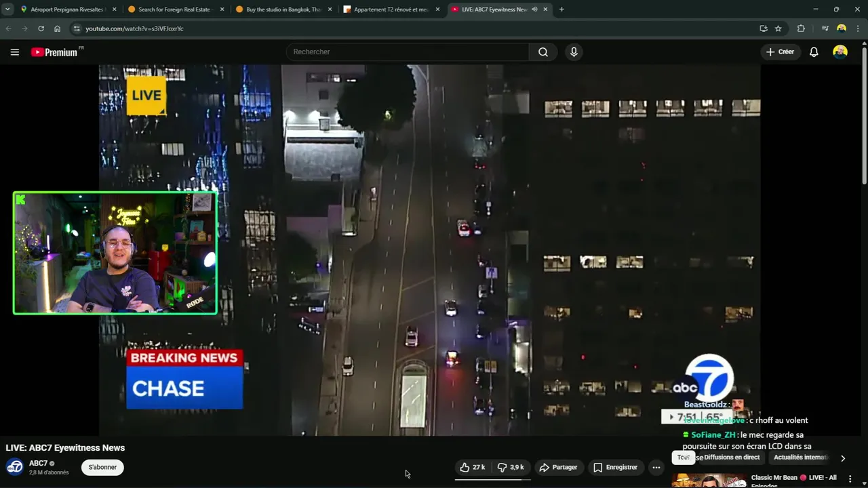
Task: Switch to Aéroport Perpignan Rivesaltes tab
Action: (68, 9)
